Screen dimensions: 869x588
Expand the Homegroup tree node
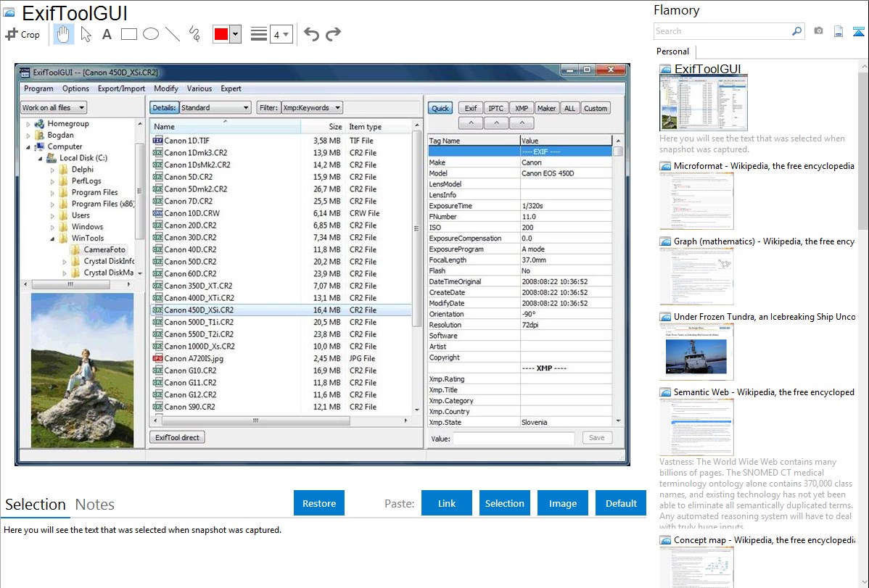(x=28, y=124)
